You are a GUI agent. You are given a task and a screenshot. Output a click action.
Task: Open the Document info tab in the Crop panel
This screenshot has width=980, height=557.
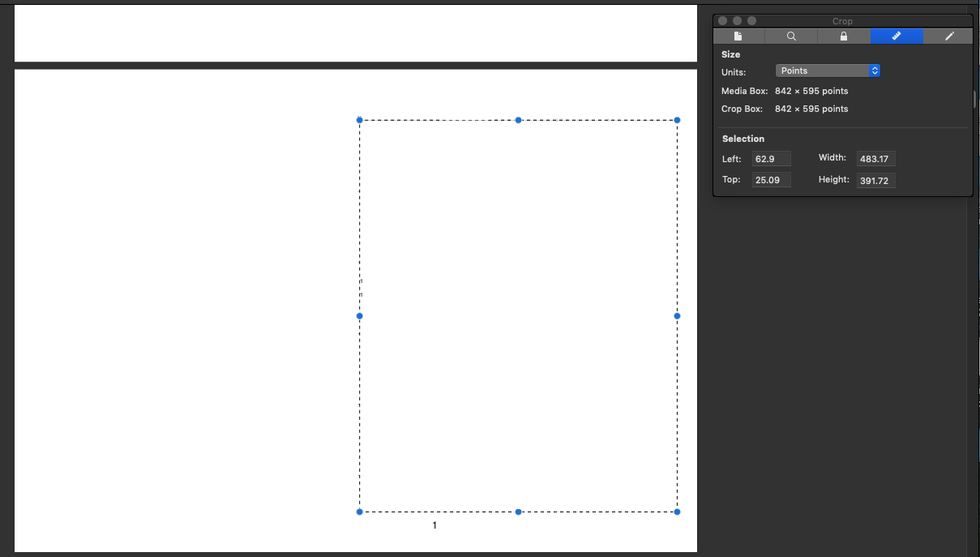point(738,36)
